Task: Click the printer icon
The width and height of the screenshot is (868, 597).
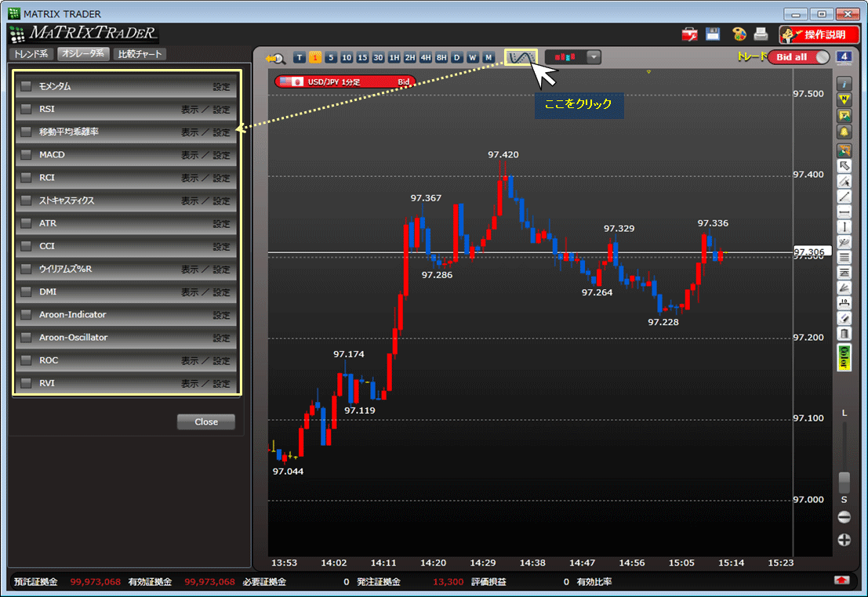Action: tap(761, 34)
